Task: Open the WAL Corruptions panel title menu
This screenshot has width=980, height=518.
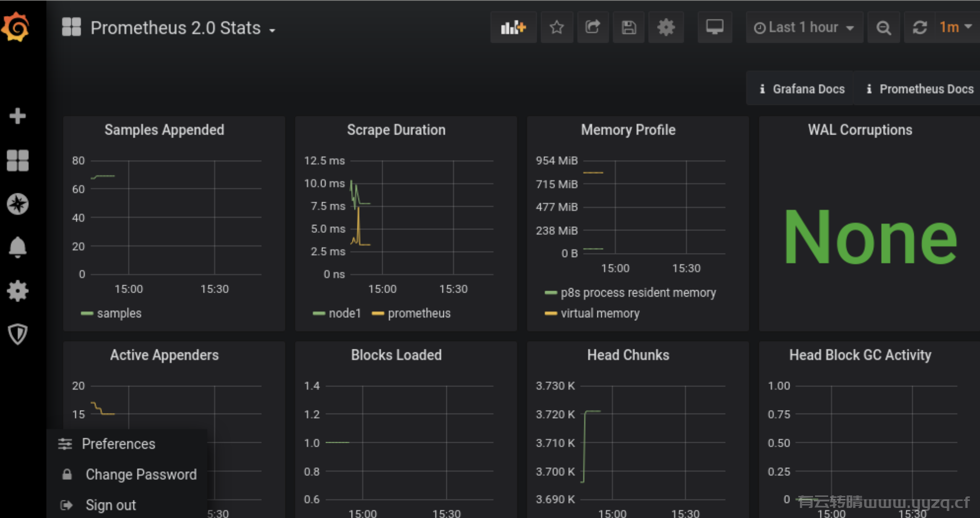Action: pyautogui.click(x=860, y=129)
